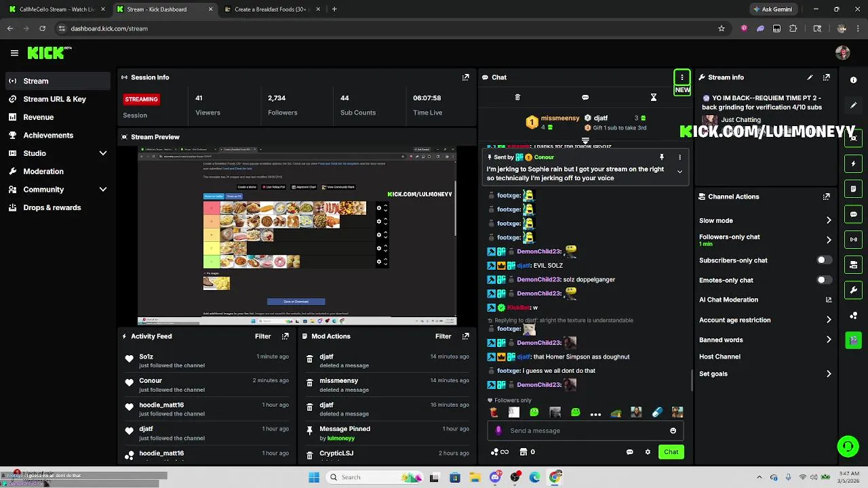Click the trash icon to clear chat

pyautogui.click(x=517, y=98)
